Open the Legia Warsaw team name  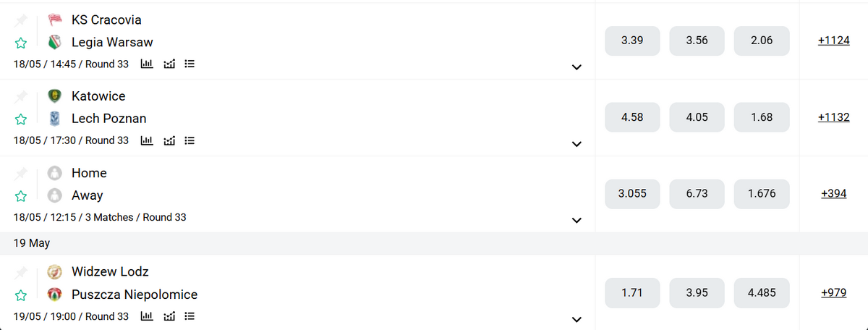coord(112,42)
